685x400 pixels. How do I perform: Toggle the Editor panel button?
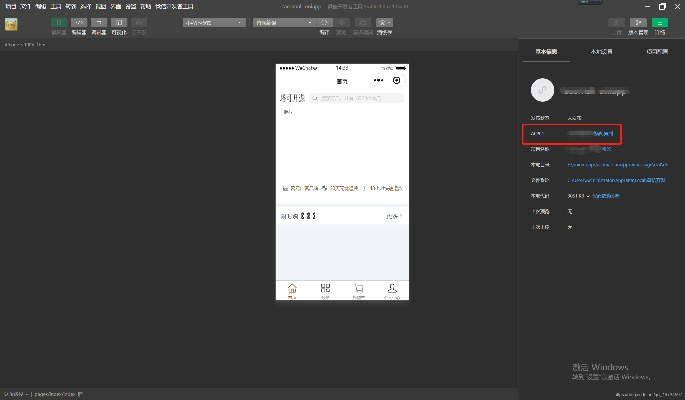[x=78, y=21]
